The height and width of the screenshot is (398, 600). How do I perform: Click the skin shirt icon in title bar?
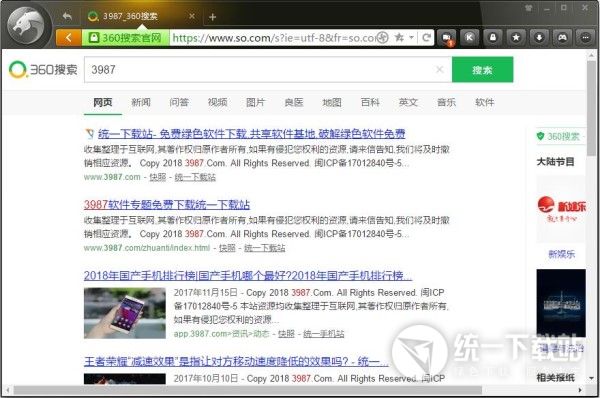click(x=528, y=8)
